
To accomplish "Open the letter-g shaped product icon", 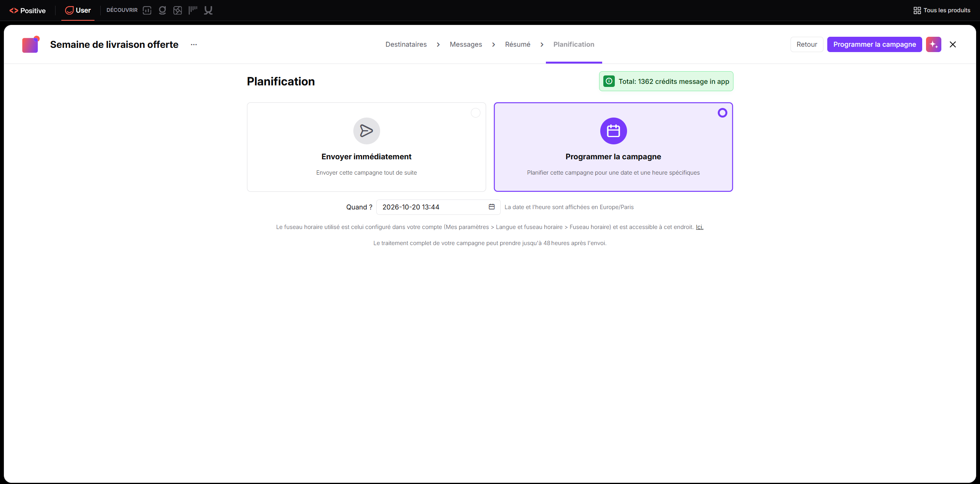I will coord(162,10).
